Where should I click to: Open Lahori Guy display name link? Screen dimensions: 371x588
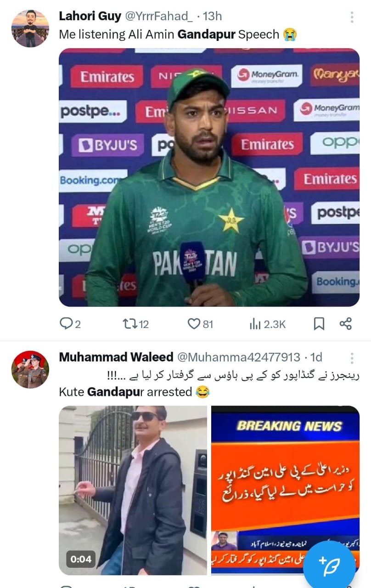click(90, 16)
